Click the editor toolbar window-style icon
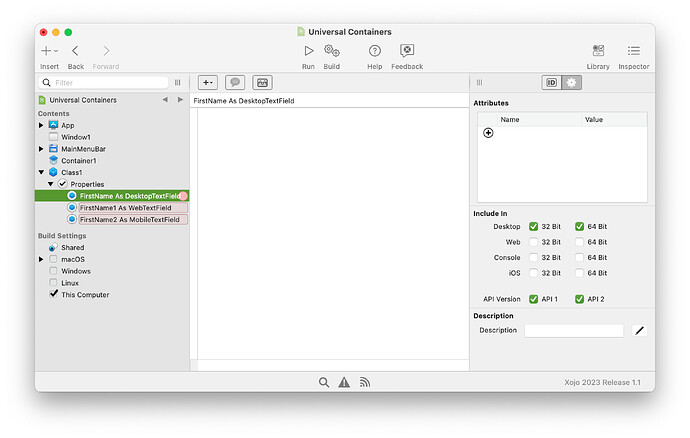 pyautogui.click(x=262, y=82)
